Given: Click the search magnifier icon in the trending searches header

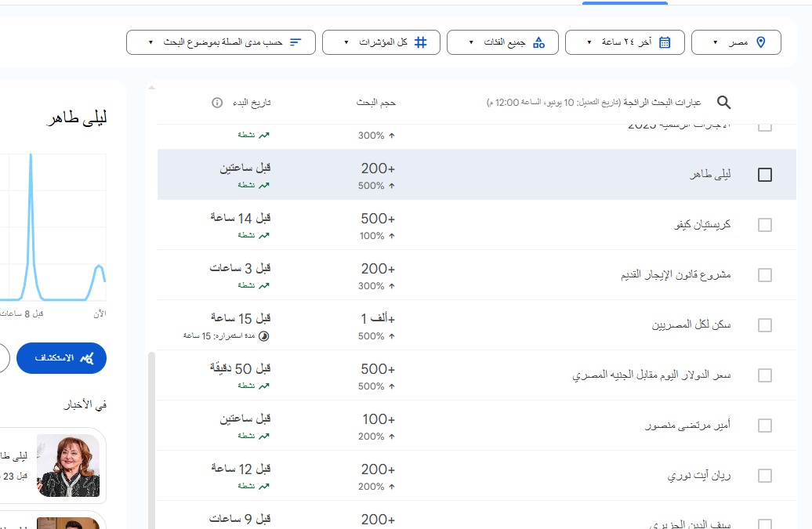Looking at the screenshot, I should [723, 102].
